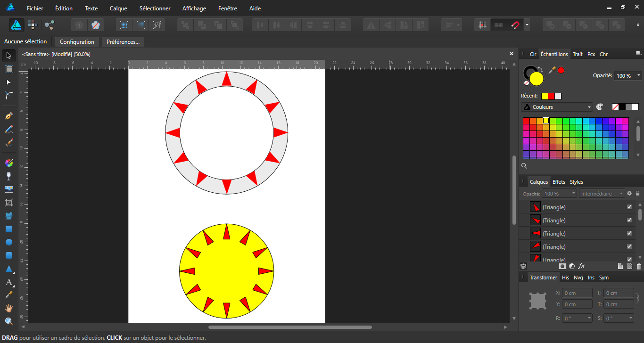Image resolution: width=644 pixels, height=343 pixels.
Task: Select the Move tool
Action: pos(8,56)
